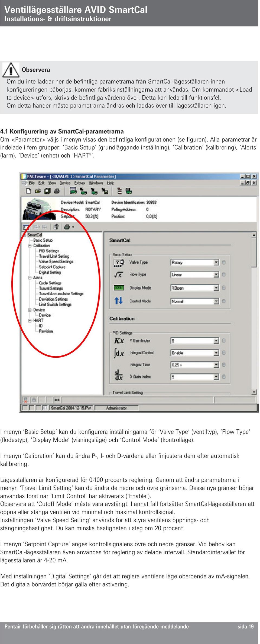
Task: Open the D Gain Index dropdown
Action: 216,377
